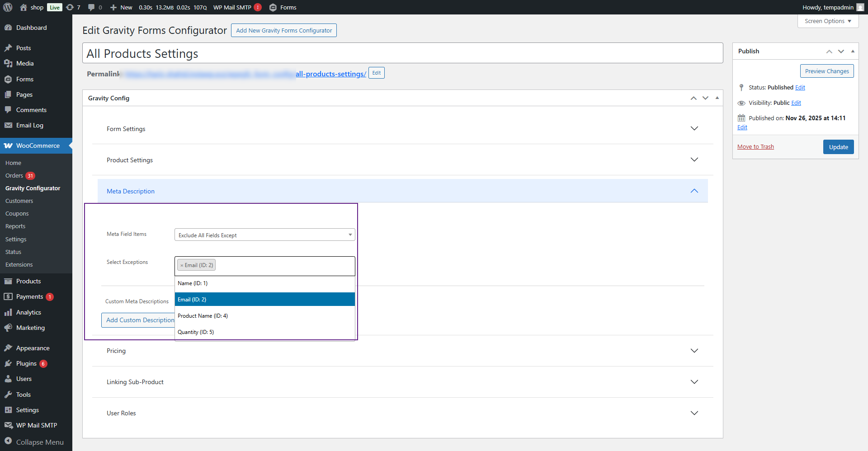This screenshot has width=868, height=451.
Task: Click the WooCommerce logo icon
Action: 8,146
